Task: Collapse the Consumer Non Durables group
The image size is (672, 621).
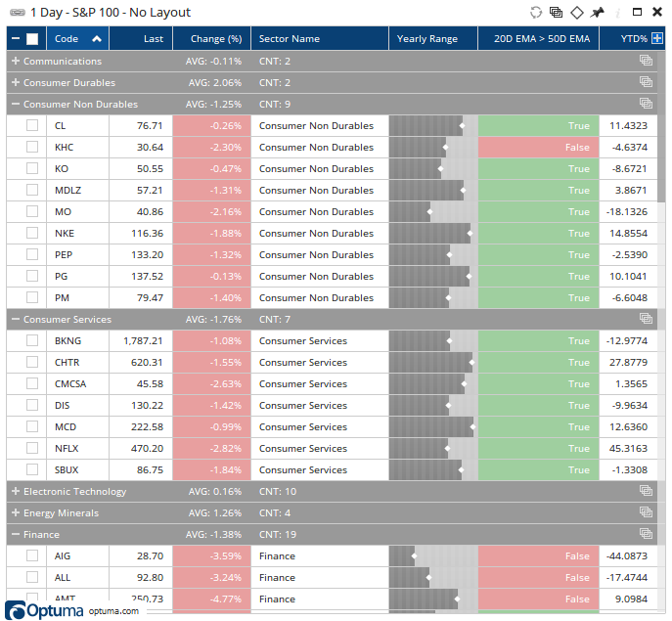Action: coord(16,104)
